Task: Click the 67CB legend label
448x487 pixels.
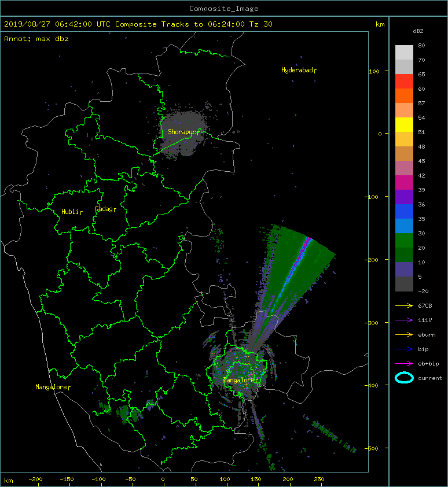Action: 425,306
